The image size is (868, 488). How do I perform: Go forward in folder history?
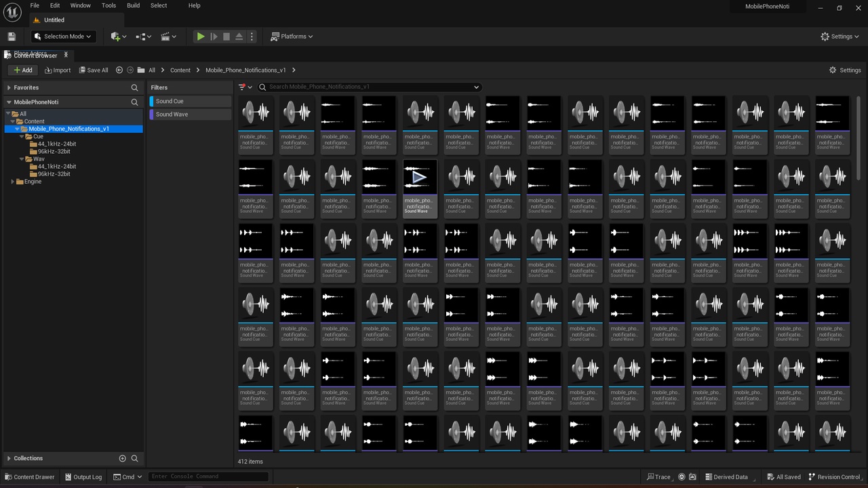coord(130,70)
